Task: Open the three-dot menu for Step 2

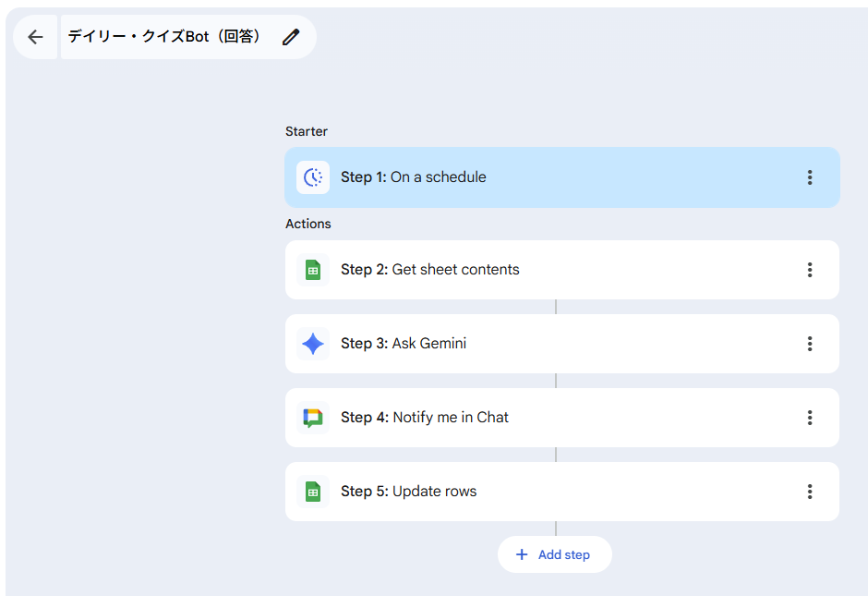Action: (x=810, y=270)
